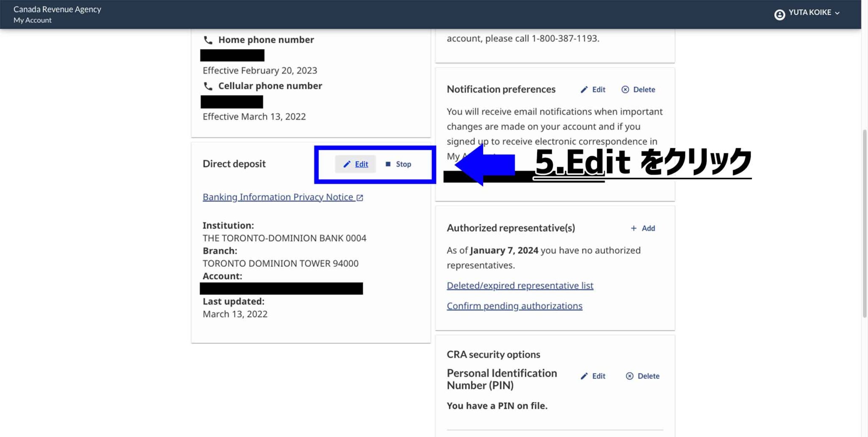Viewport: 868px width, 437px height.
Task: Select My Account in the top bar
Action: pos(33,20)
